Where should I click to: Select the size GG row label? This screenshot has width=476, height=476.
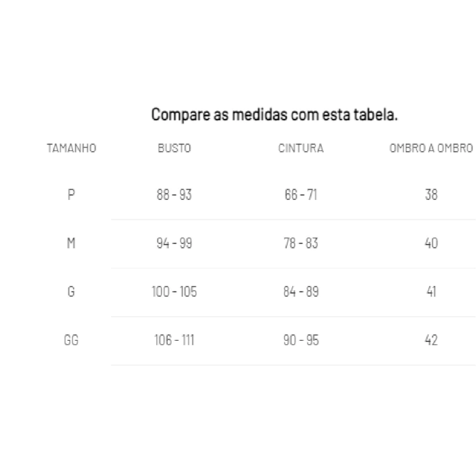tap(71, 340)
